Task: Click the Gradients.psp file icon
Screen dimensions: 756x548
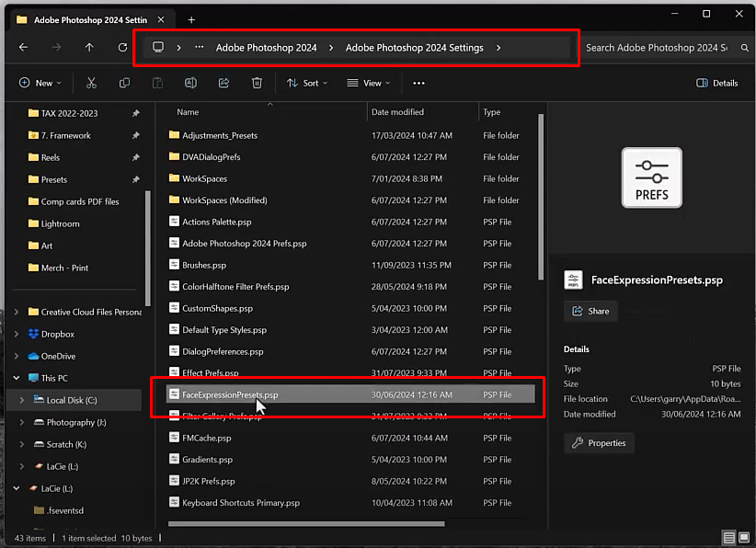Action: click(x=174, y=459)
